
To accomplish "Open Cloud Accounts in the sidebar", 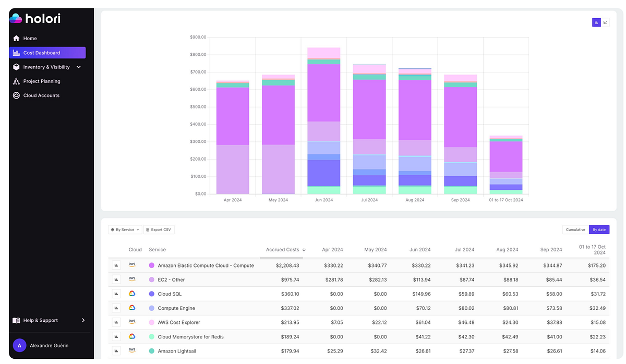I will (41, 95).
